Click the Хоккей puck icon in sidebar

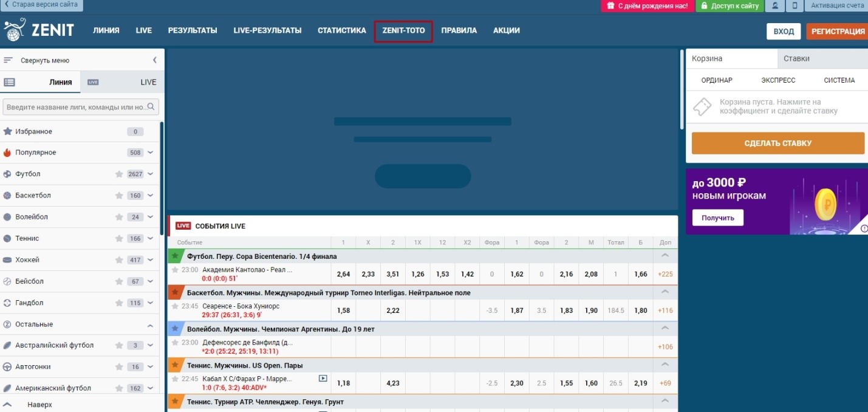7,260
